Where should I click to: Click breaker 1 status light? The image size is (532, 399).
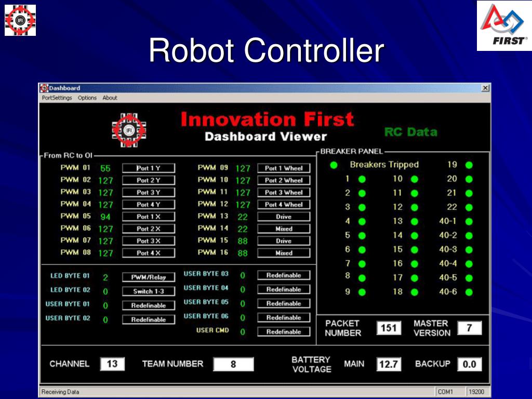(362, 179)
